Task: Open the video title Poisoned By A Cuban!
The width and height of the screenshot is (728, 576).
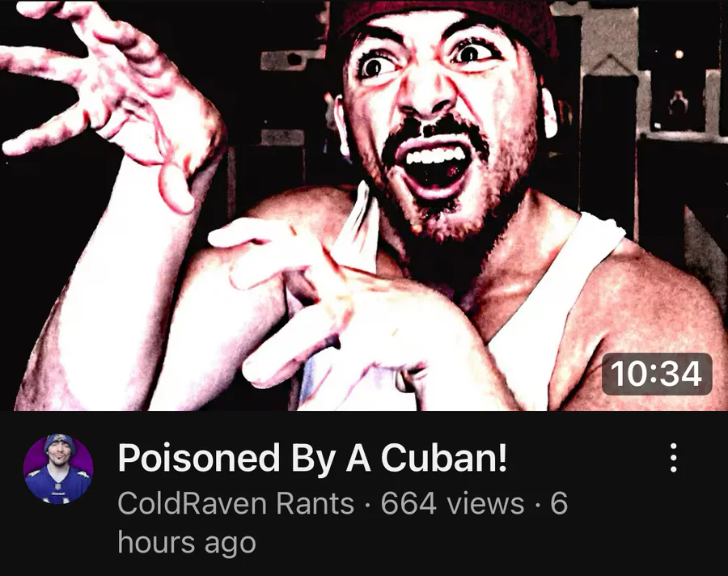Action: (312, 458)
